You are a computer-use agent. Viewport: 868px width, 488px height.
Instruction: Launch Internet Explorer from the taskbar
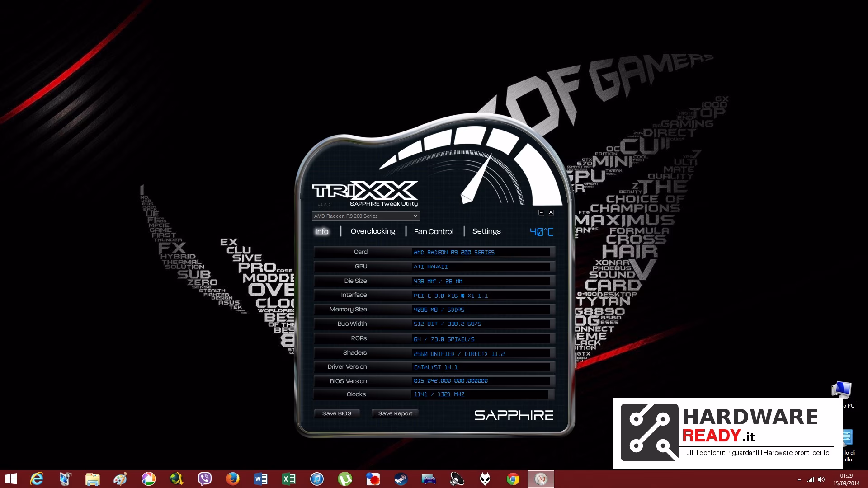pos(36,479)
